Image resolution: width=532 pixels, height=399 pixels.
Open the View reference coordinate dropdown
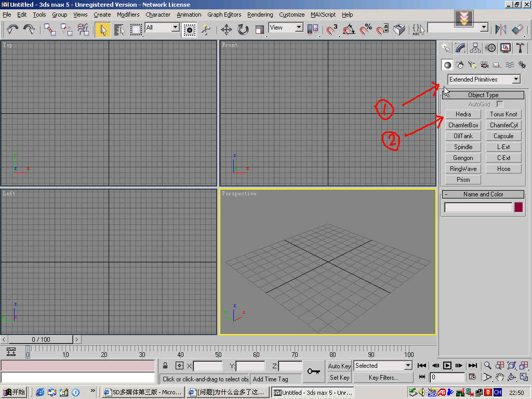pyautogui.click(x=286, y=28)
